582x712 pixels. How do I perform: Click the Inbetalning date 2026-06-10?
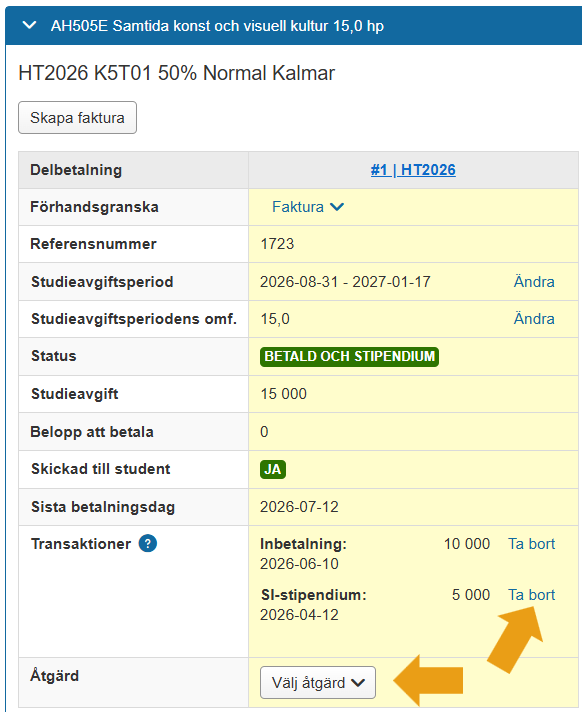pos(299,564)
